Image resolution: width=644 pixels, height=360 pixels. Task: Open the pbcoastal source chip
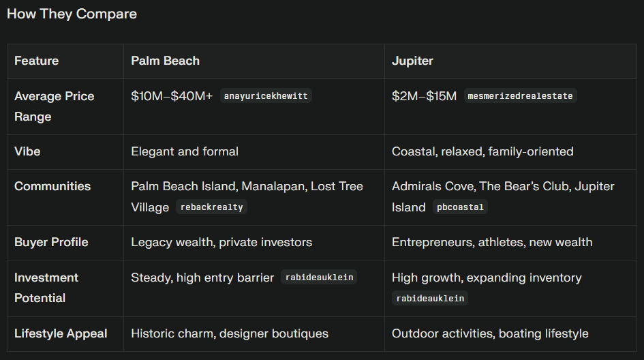click(x=461, y=207)
